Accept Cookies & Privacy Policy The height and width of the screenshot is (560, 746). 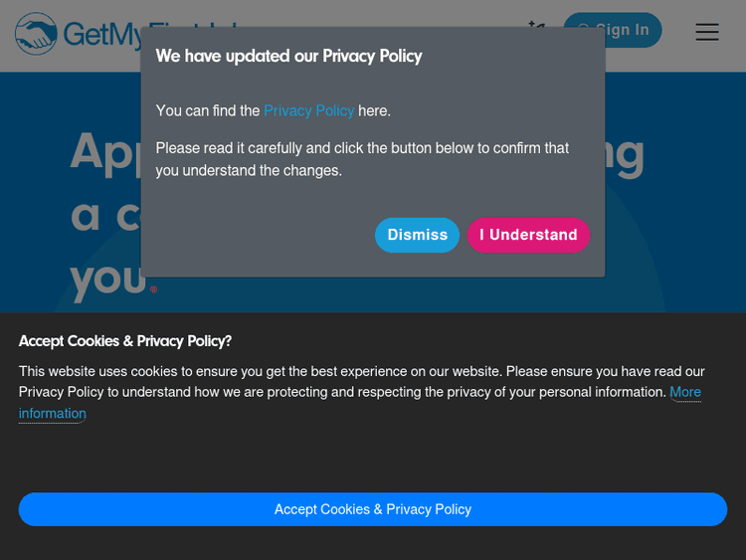[373, 509]
